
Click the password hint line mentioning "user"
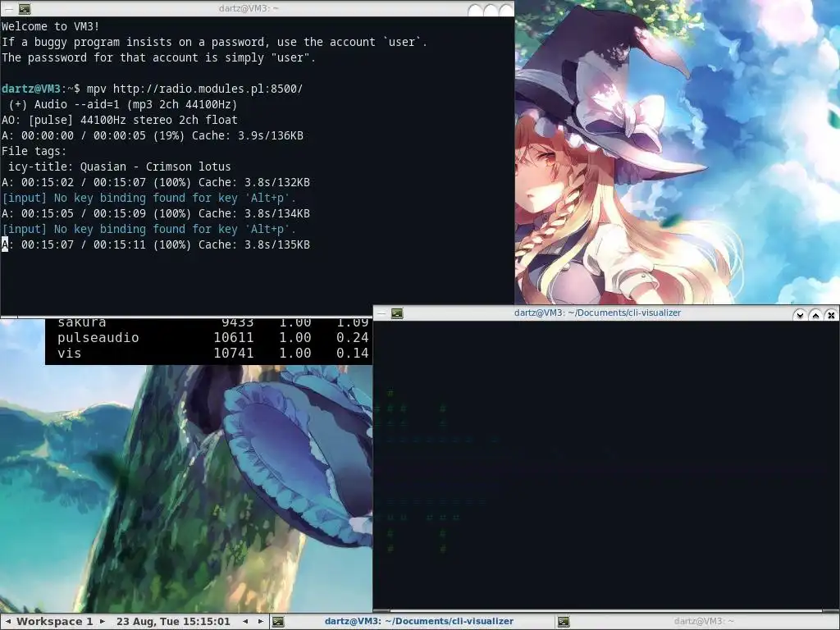[x=158, y=57]
